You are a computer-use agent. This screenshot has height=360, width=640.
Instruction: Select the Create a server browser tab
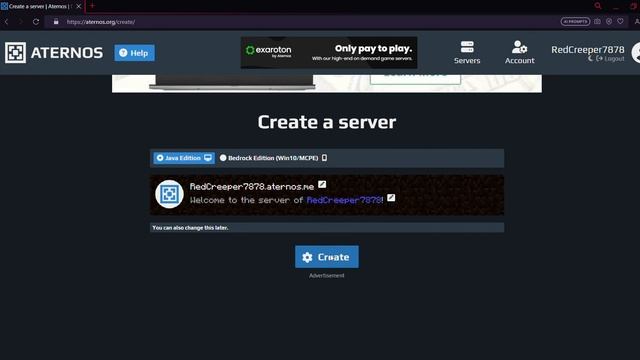[x=42, y=6]
